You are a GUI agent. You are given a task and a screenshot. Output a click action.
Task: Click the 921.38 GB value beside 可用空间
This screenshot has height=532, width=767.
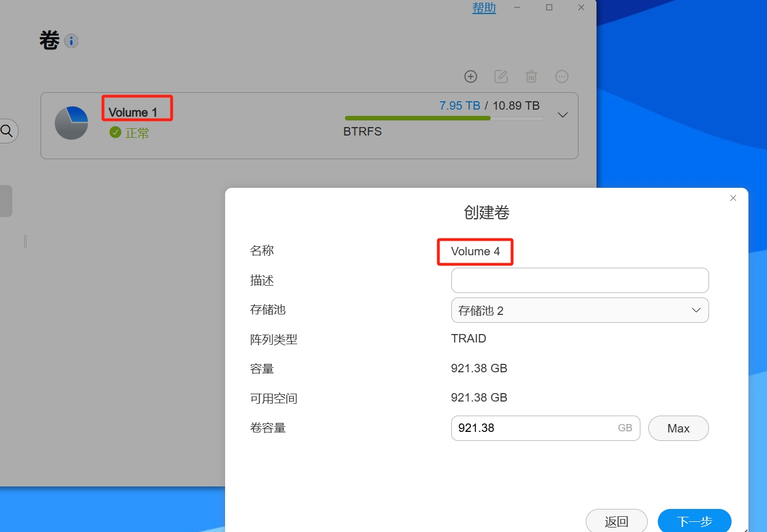coord(479,398)
